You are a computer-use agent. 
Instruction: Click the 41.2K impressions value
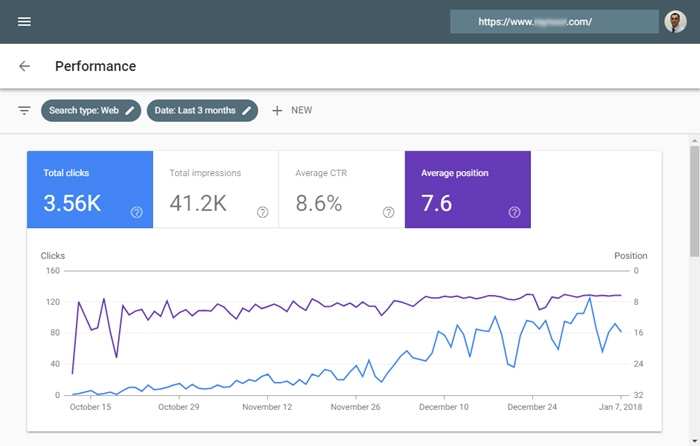tap(198, 203)
